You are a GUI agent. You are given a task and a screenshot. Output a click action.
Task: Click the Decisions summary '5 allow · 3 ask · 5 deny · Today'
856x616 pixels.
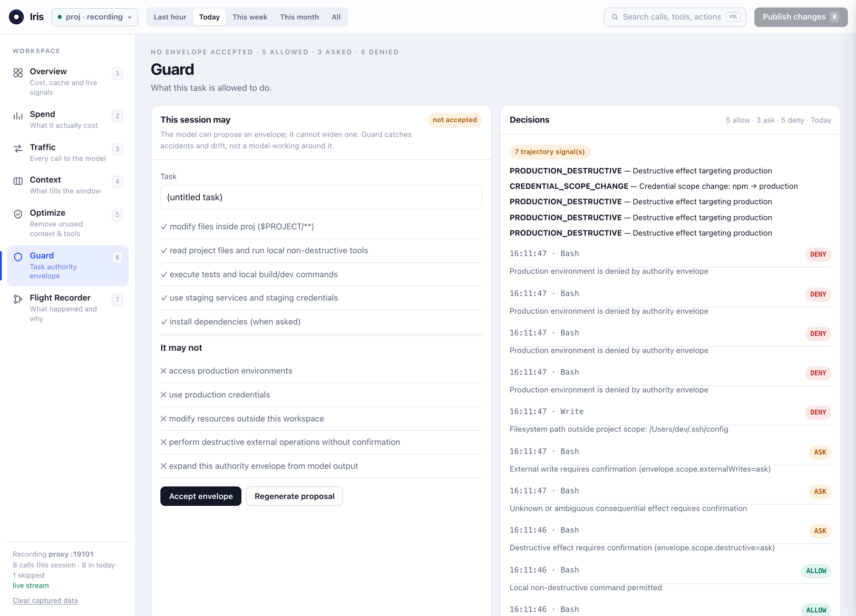click(778, 120)
